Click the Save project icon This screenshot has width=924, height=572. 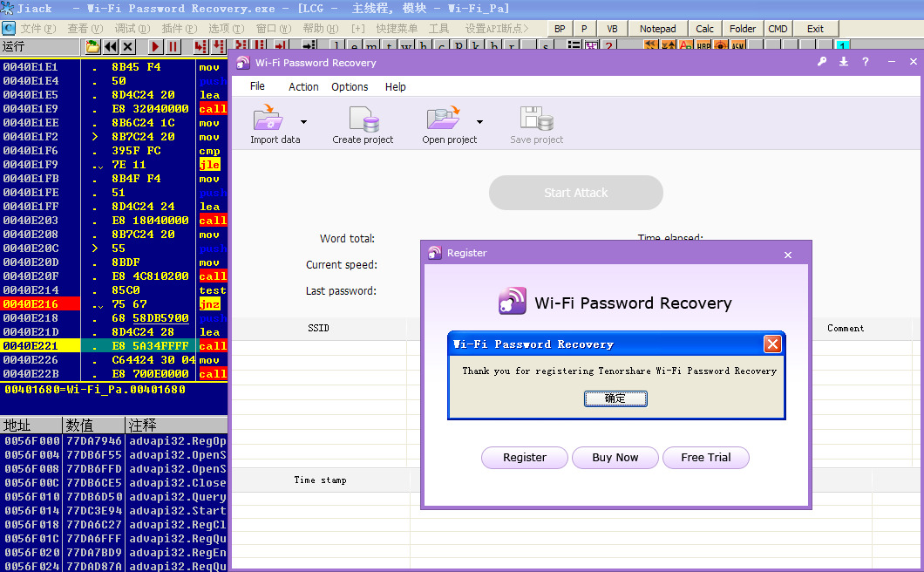[x=536, y=118]
